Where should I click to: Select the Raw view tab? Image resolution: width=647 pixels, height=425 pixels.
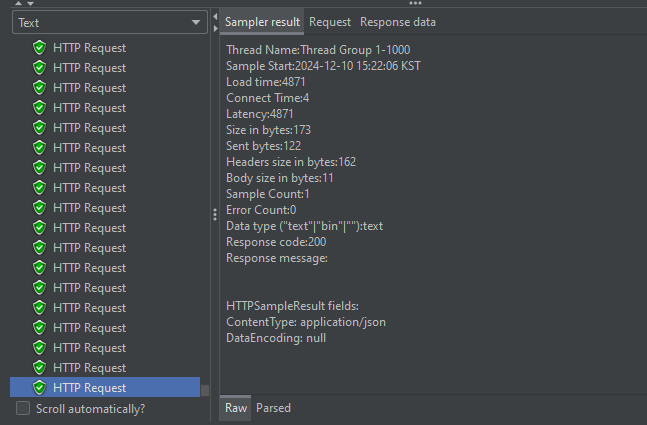pos(236,408)
